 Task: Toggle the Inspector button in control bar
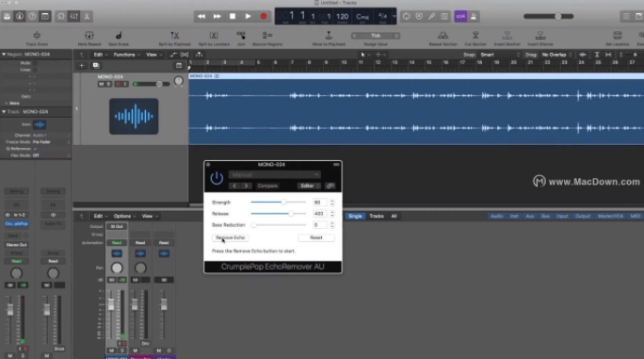pyautogui.click(x=20, y=16)
